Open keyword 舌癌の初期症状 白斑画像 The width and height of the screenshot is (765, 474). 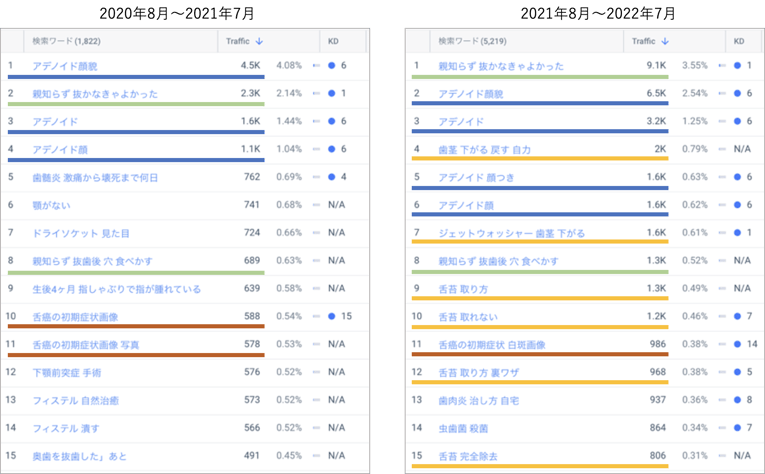(x=492, y=345)
